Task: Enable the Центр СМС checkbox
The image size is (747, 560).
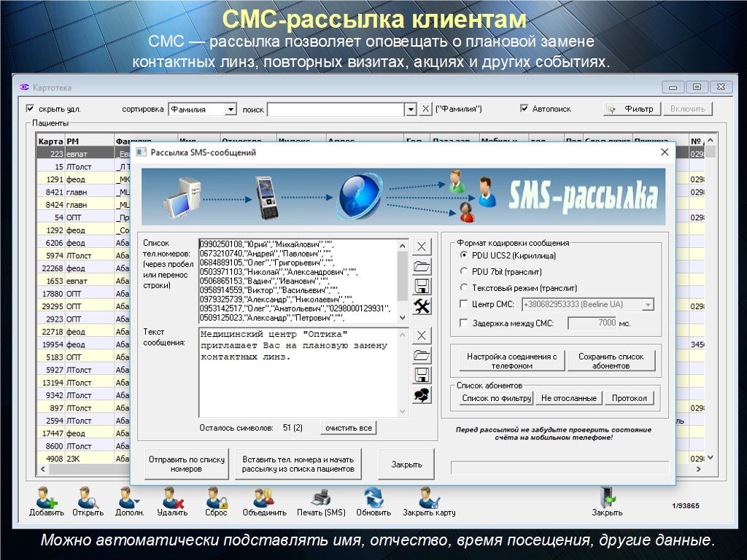Action: coord(465,304)
